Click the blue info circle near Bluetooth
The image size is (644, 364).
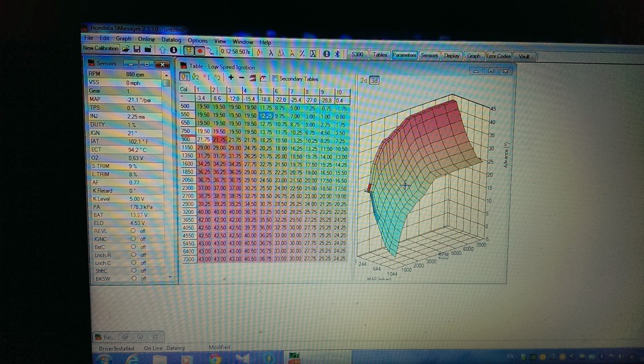(327, 54)
